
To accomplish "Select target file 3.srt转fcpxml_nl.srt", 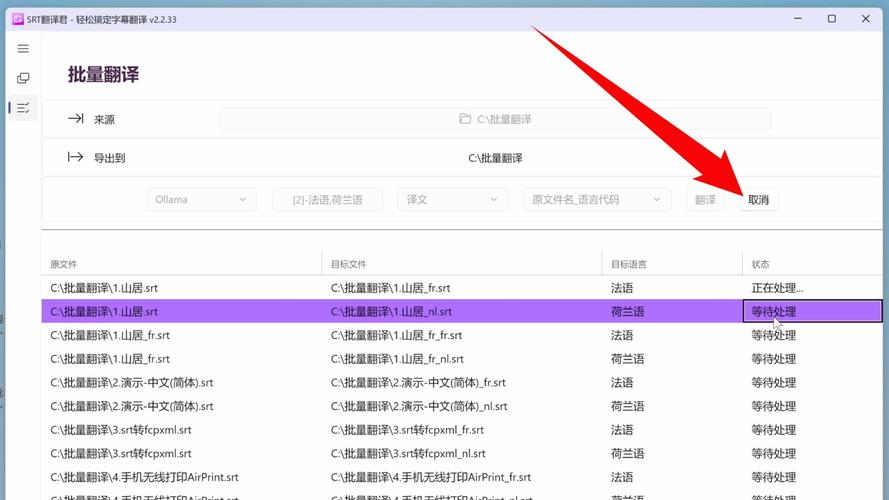I will (408, 454).
